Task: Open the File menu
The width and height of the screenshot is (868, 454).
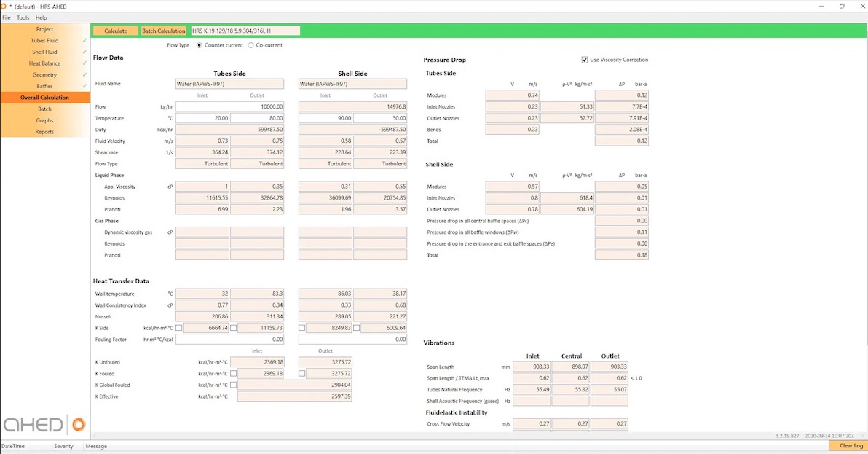Action: [7, 17]
